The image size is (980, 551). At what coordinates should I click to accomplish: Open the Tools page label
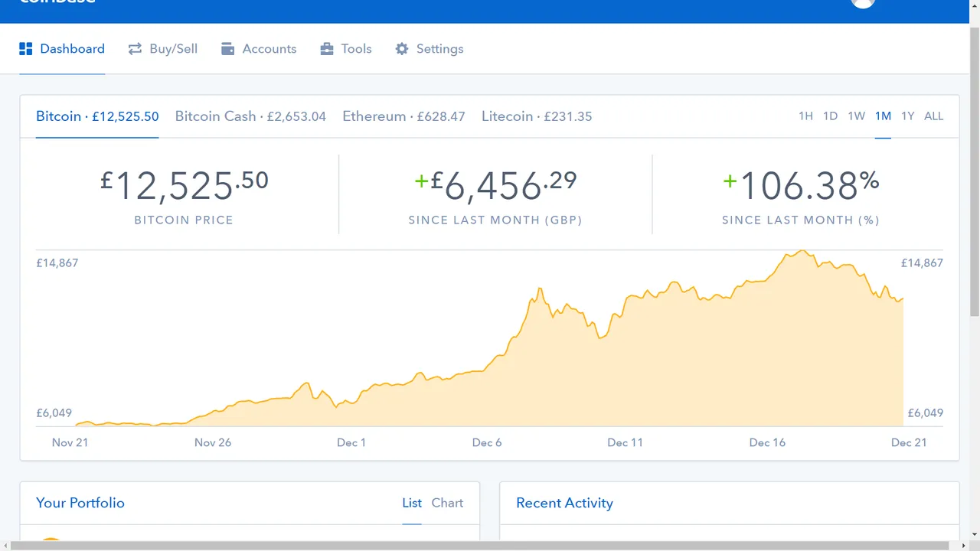356,49
